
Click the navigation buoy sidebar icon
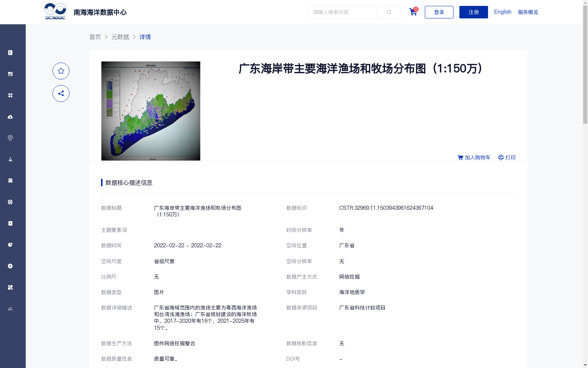click(10, 159)
